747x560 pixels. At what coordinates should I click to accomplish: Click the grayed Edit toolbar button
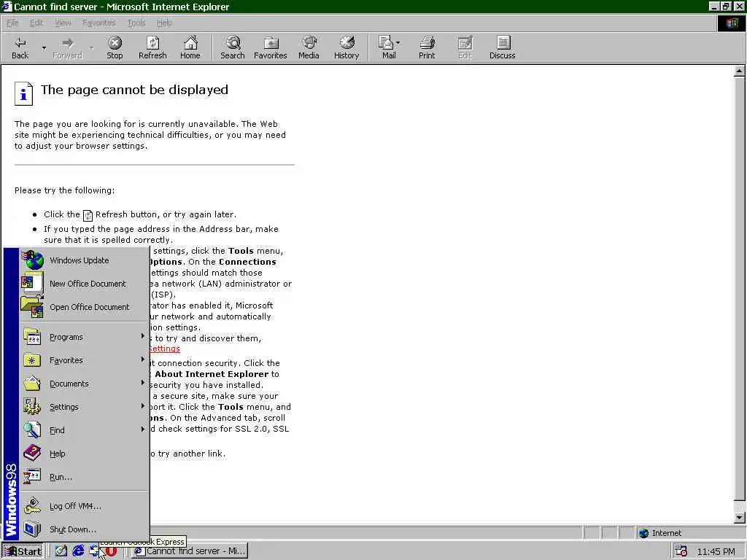tap(465, 47)
